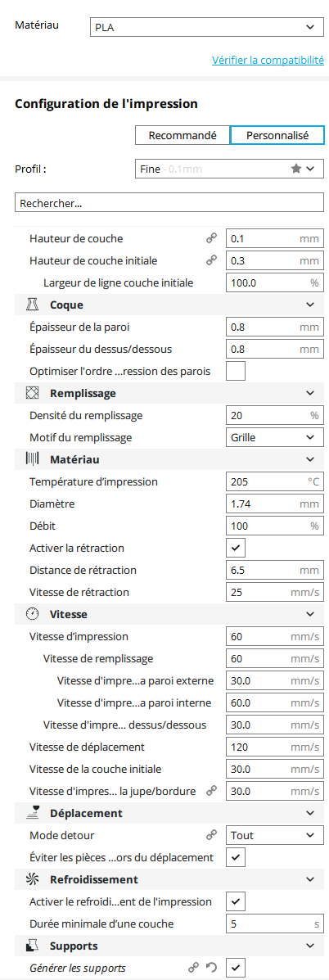Image resolution: width=329 pixels, height=980 pixels.
Task: Toggle Activer la rétraction checkbox
Action: coord(236,548)
